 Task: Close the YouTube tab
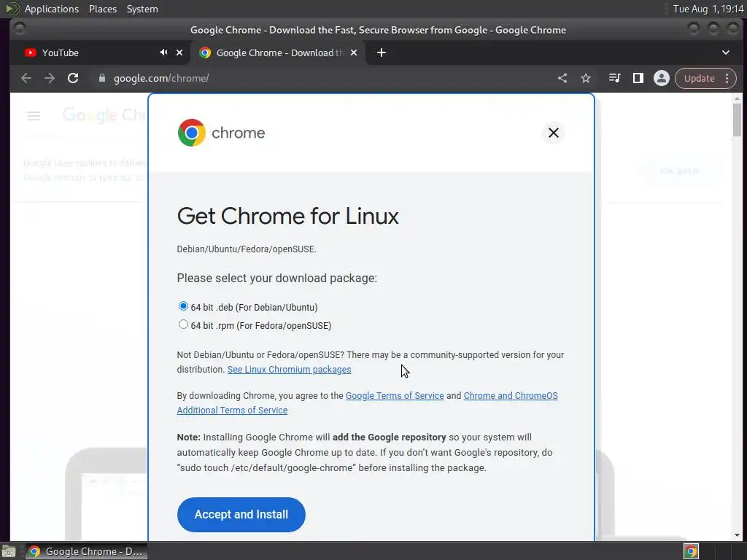179,52
